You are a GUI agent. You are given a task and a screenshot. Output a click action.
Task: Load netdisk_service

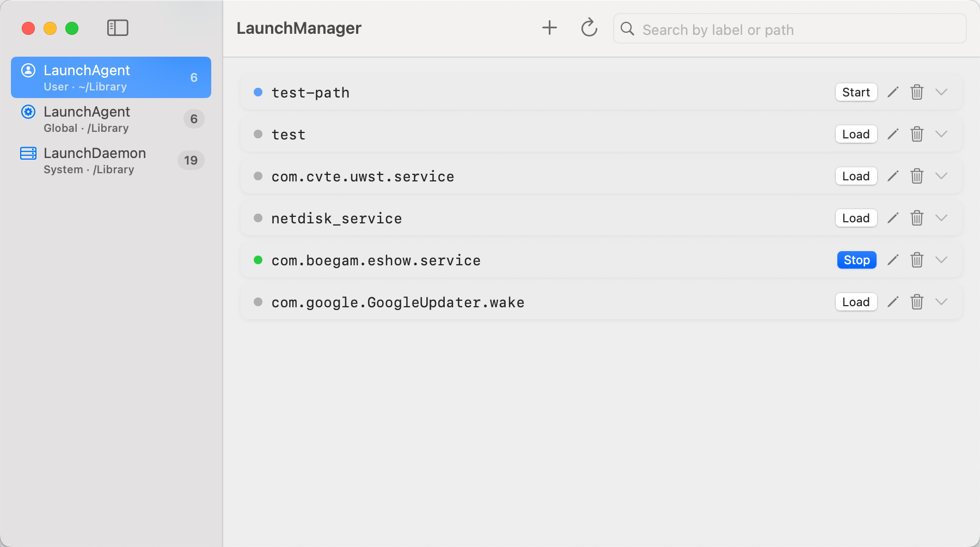(x=856, y=218)
